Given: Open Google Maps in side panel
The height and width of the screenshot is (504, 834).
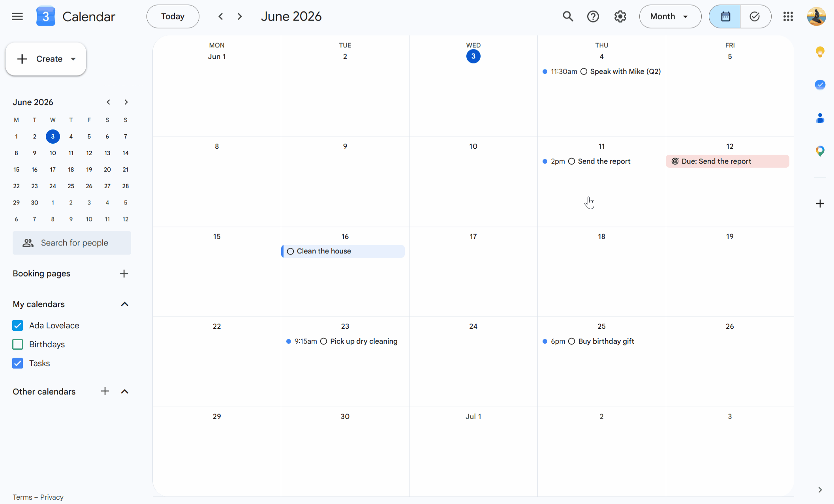Looking at the screenshot, I should [x=820, y=151].
